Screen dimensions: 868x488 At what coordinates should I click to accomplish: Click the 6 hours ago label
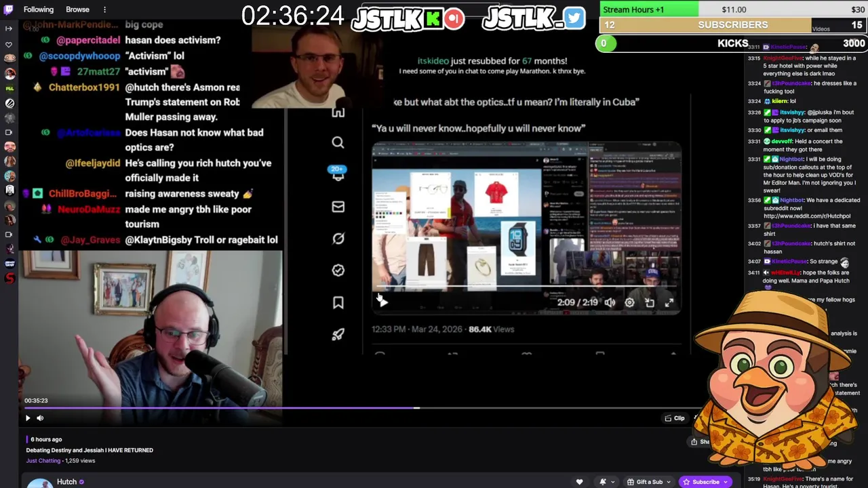(46, 439)
